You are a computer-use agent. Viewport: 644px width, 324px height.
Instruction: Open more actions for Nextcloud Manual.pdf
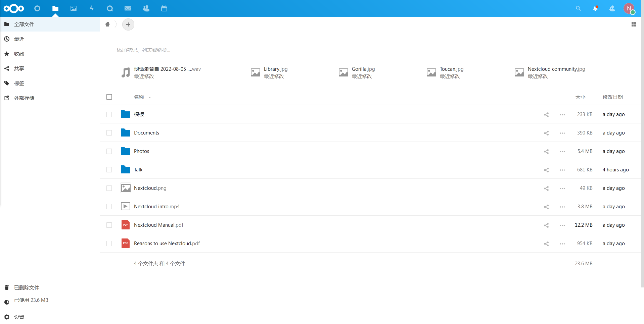click(x=562, y=225)
